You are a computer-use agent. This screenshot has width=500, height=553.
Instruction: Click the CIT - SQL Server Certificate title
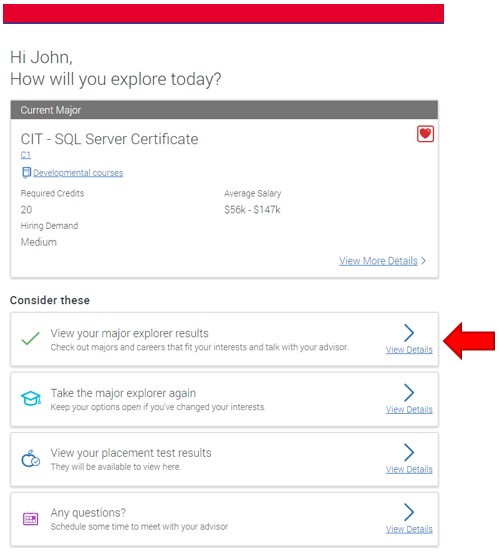point(109,139)
